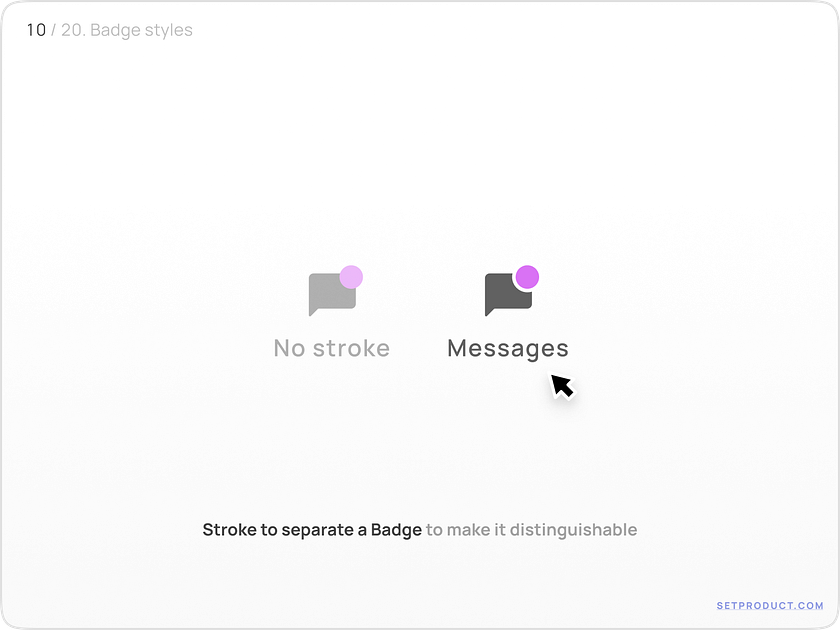
Task: Expand the bottom caption text area
Action: pyautogui.click(x=420, y=529)
